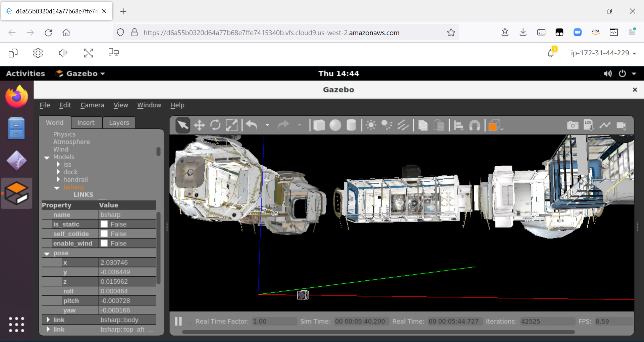Image resolution: width=644 pixels, height=342 pixels.
Task: Check the enable_wind checkbox
Action: pyautogui.click(x=104, y=243)
